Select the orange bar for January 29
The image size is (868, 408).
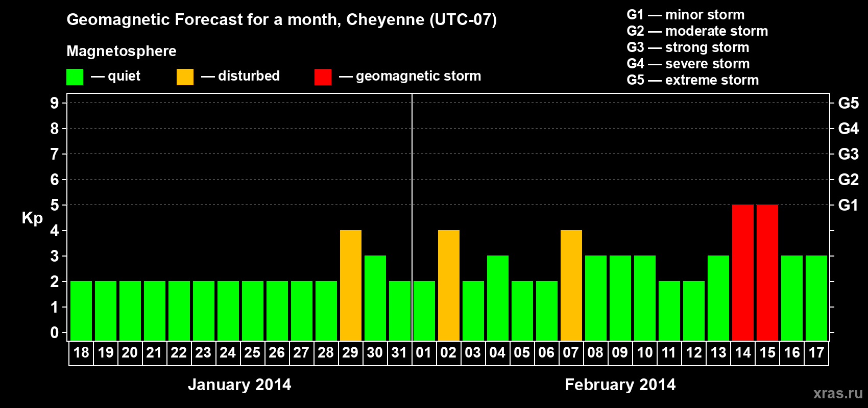coord(351,286)
